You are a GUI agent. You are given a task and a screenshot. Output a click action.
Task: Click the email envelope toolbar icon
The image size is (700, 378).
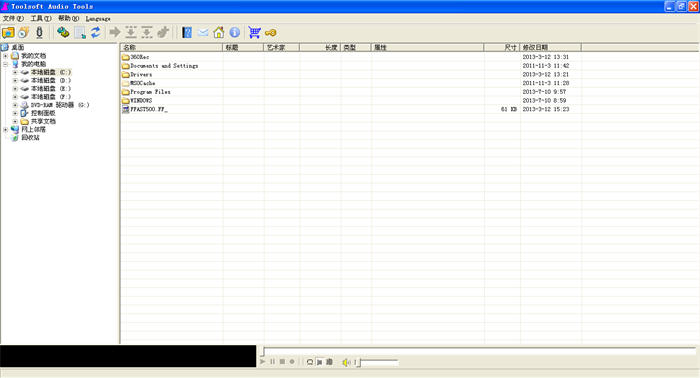(x=203, y=32)
